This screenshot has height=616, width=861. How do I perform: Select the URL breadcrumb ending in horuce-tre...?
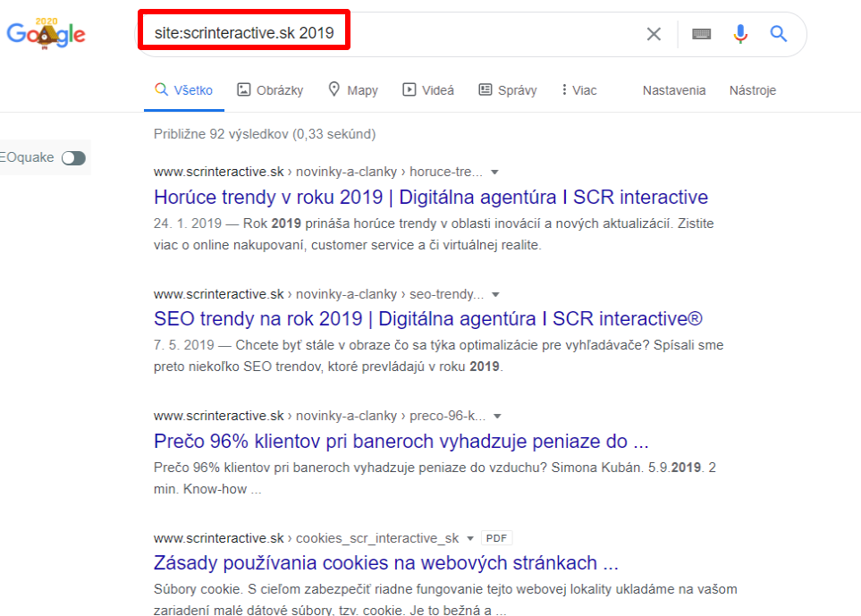pos(318,172)
